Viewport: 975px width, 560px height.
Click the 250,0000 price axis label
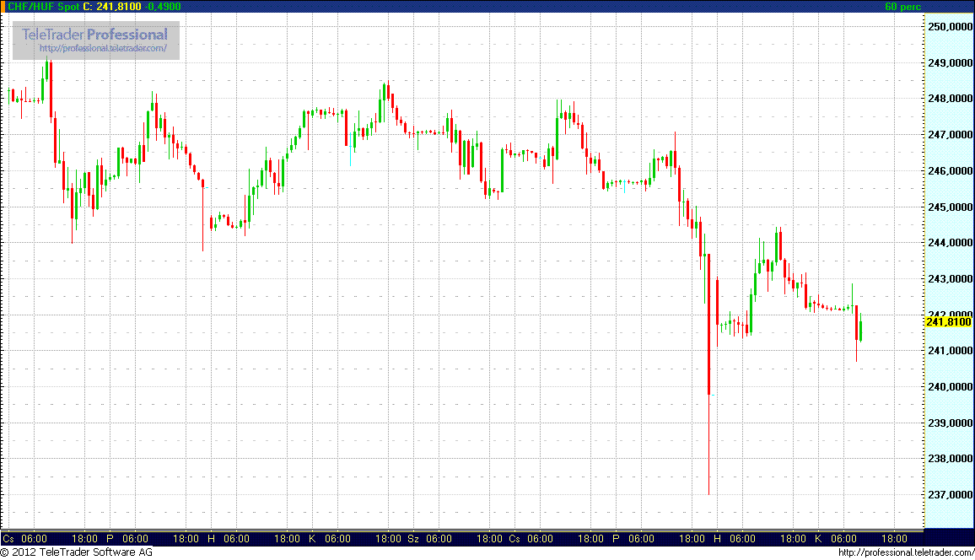coord(951,27)
